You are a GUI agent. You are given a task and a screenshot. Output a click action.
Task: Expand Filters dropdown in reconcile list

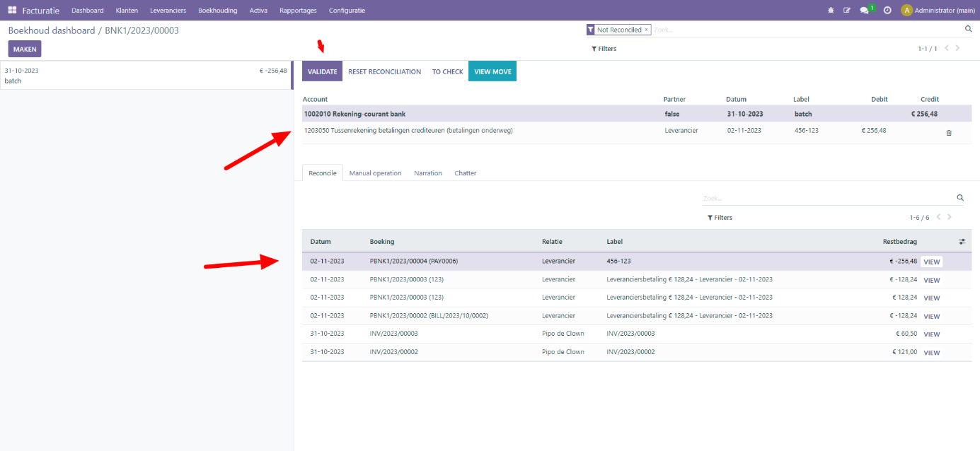[720, 218]
